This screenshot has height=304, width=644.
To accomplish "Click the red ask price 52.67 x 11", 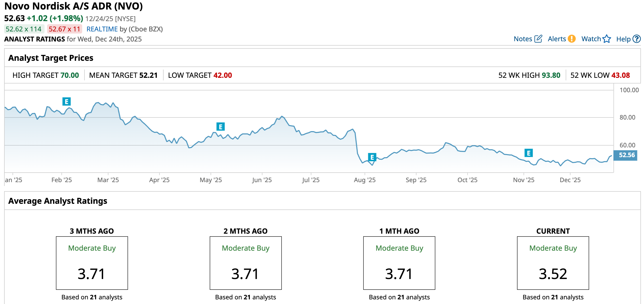I will click(64, 29).
